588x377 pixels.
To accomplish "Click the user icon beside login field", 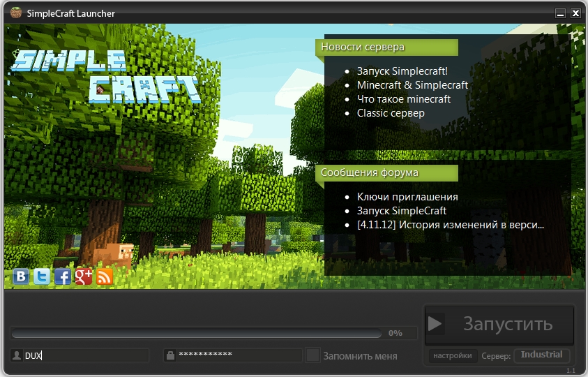I will pyautogui.click(x=17, y=355).
